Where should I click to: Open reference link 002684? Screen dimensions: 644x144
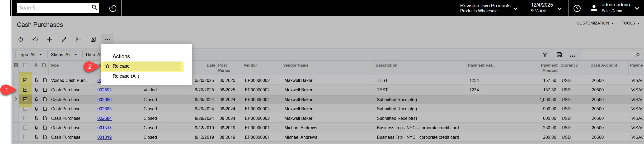(x=104, y=118)
